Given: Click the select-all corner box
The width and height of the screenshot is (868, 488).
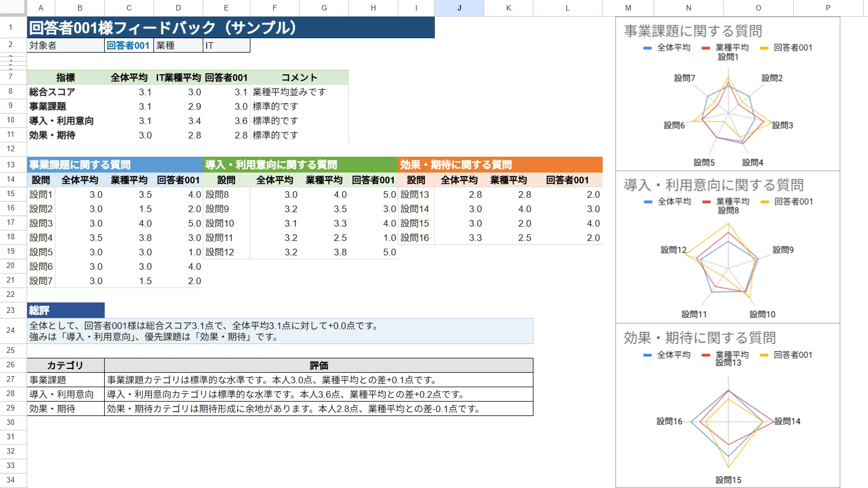Looking at the screenshot, I should coord(13,8).
